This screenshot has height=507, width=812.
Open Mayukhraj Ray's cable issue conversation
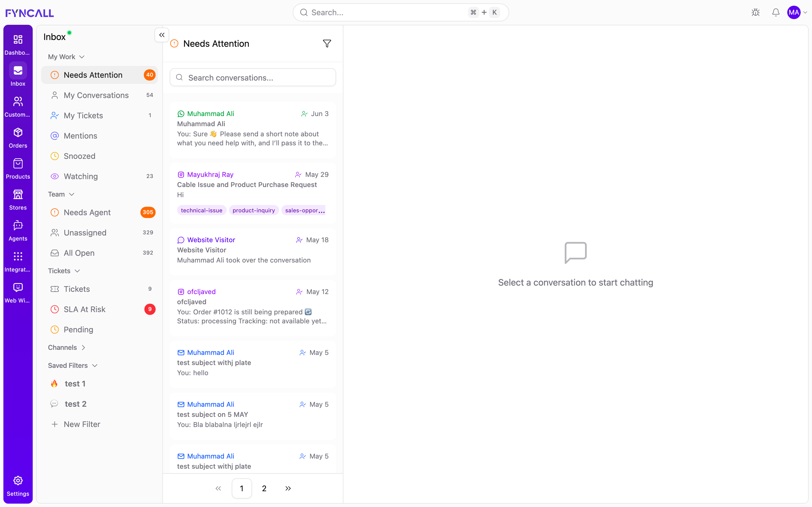pos(253,194)
